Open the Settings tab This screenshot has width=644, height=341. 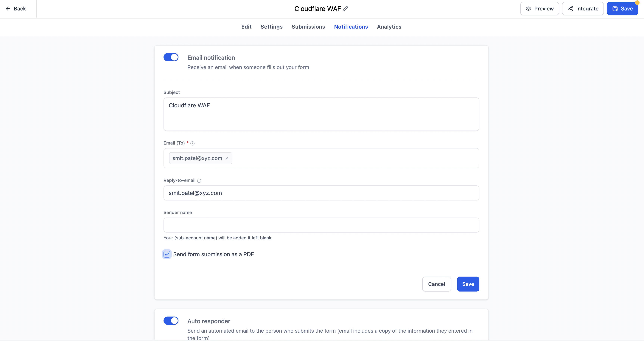pyautogui.click(x=271, y=27)
